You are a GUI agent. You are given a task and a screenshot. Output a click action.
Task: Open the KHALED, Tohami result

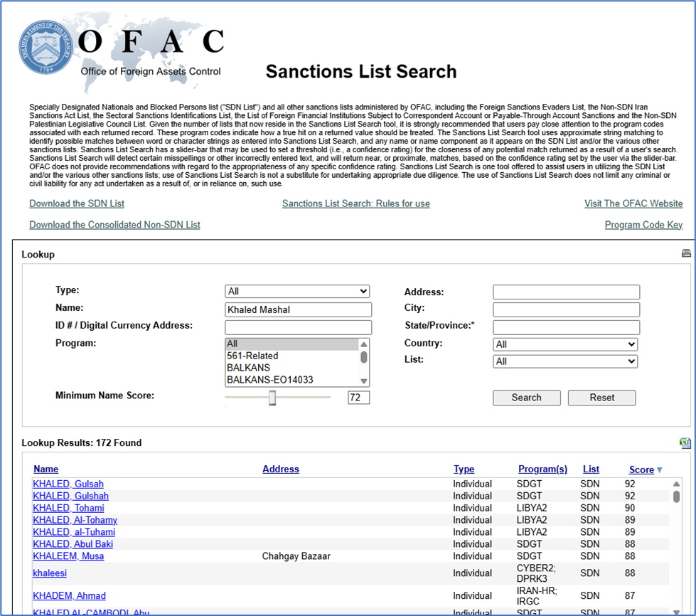[x=68, y=508]
